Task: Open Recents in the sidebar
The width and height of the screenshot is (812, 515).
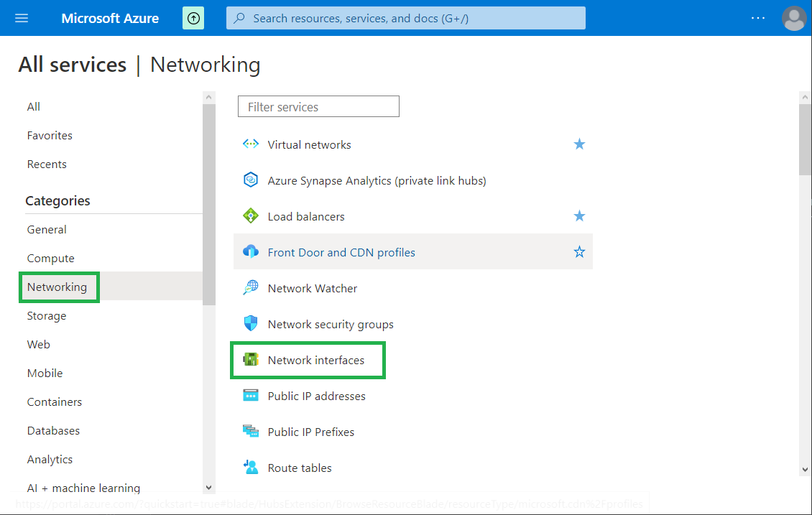Action: coord(47,164)
